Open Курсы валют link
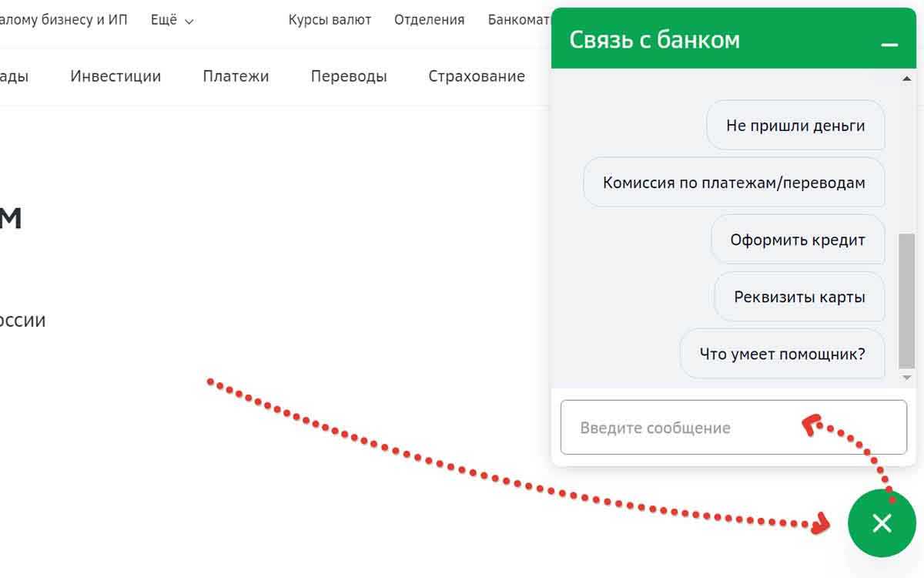 [x=330, y=20]
